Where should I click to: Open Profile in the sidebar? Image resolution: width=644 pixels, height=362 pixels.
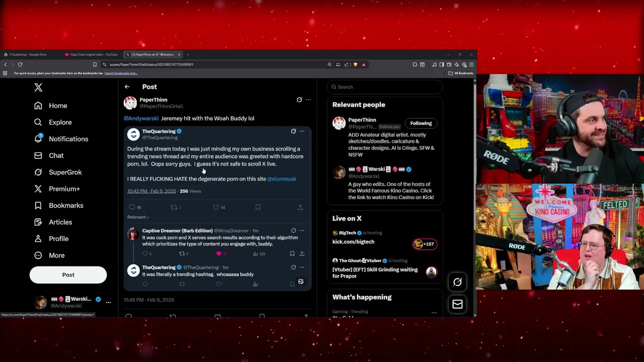tap(51, 238)
